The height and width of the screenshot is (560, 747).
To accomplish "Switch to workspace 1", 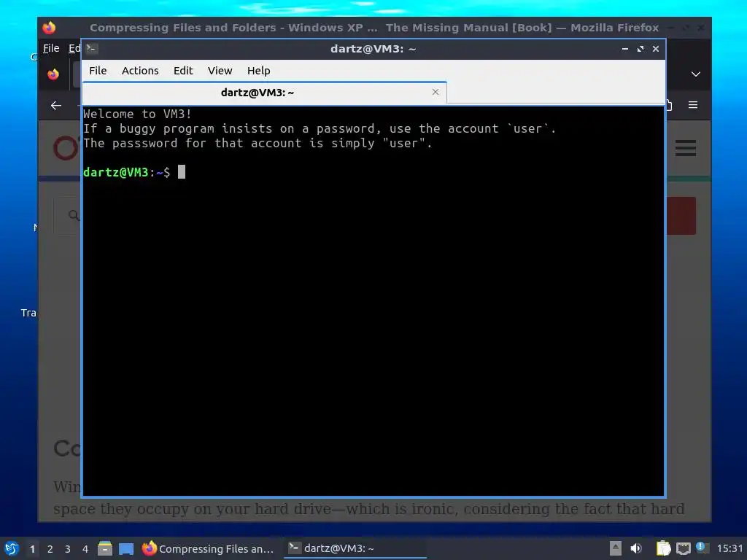I will tap(32, 549).
